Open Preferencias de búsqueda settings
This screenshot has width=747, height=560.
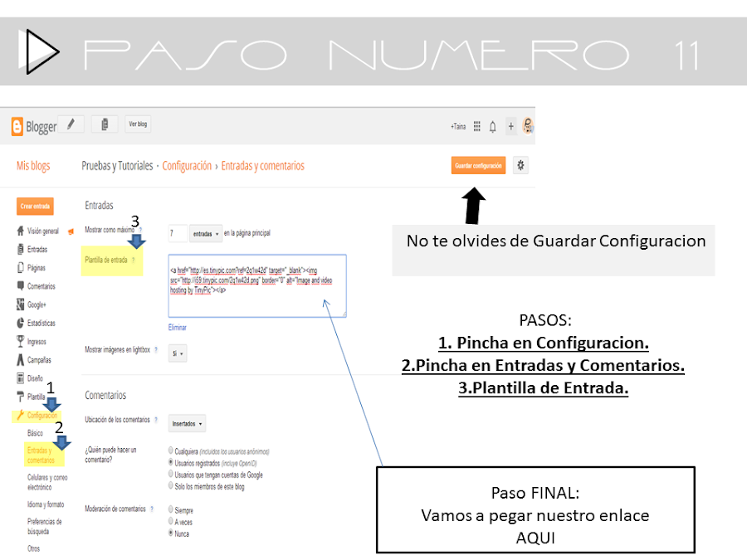[44, 526]
